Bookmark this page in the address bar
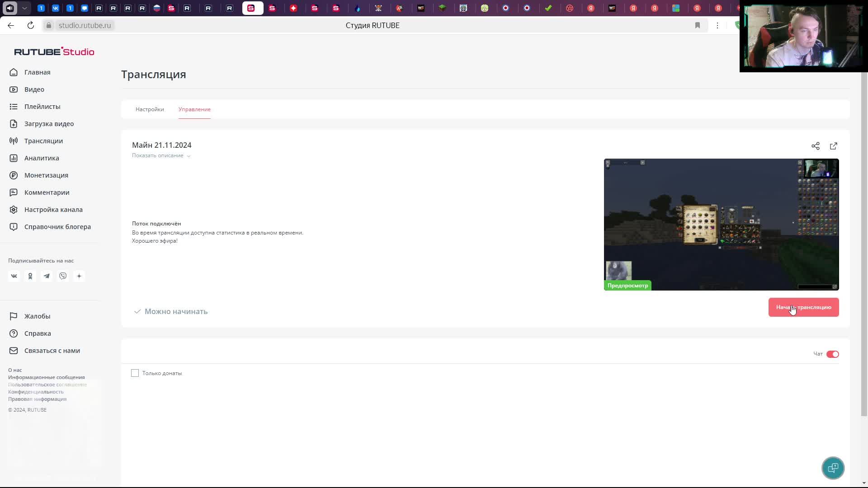 (x=698, y=25)
